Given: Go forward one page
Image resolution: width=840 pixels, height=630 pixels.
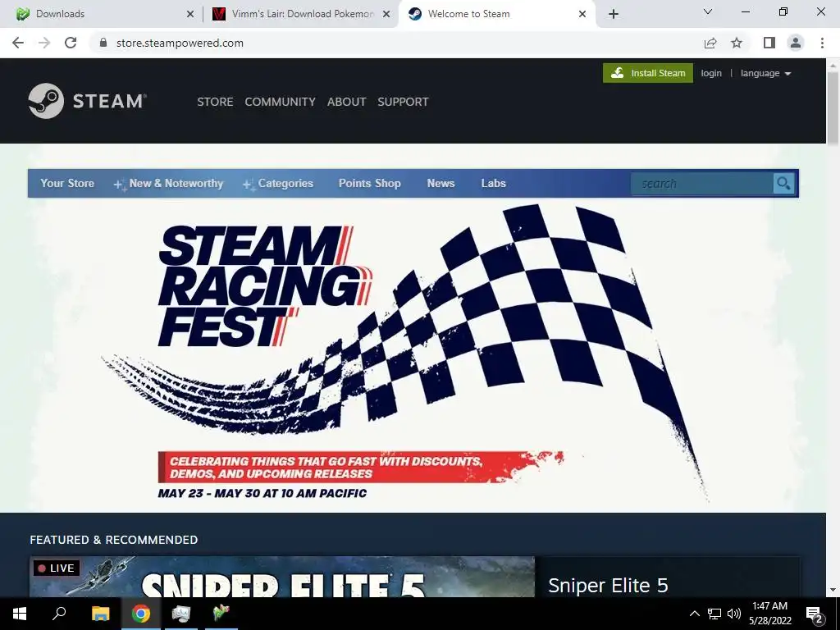Looking at the screenshot, I should click(44, 43).
